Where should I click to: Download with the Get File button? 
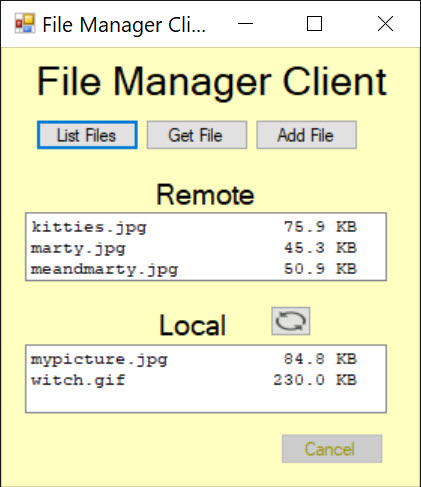(x=197, y=135)
